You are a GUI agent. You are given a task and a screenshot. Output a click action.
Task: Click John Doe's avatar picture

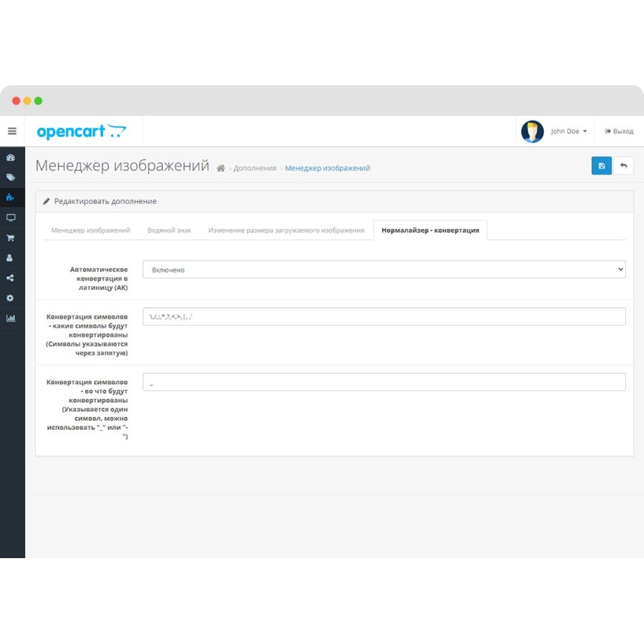click(x=532, y=132)
